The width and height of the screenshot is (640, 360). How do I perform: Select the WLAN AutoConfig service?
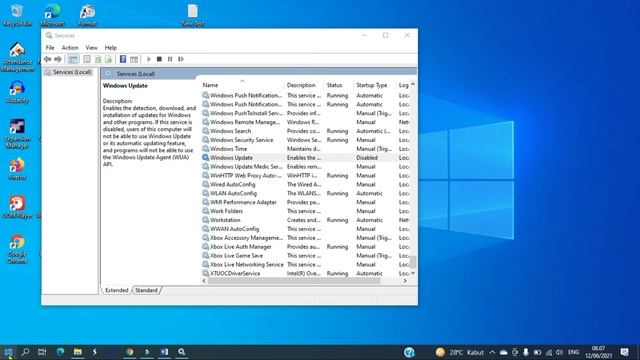(x=306, y=193)
